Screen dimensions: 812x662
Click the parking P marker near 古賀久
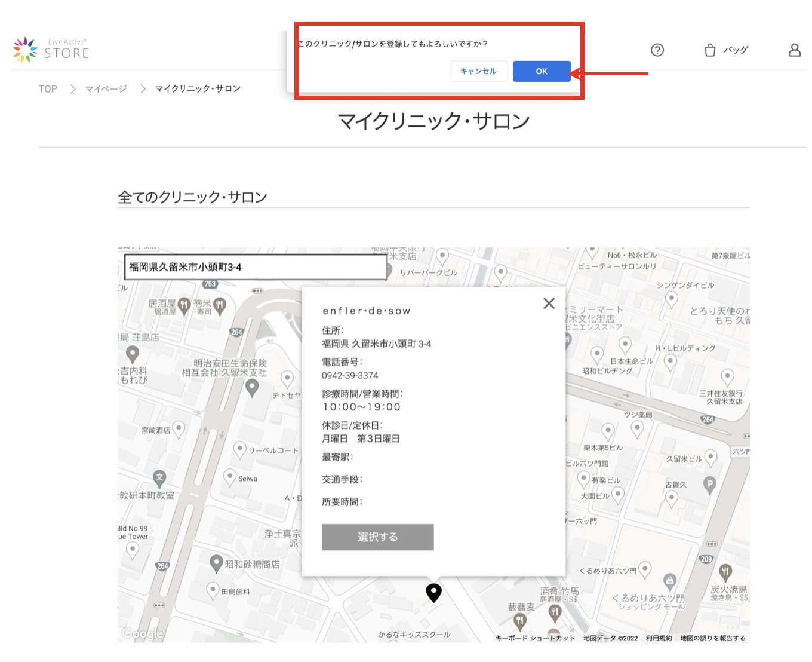point(709,484)
